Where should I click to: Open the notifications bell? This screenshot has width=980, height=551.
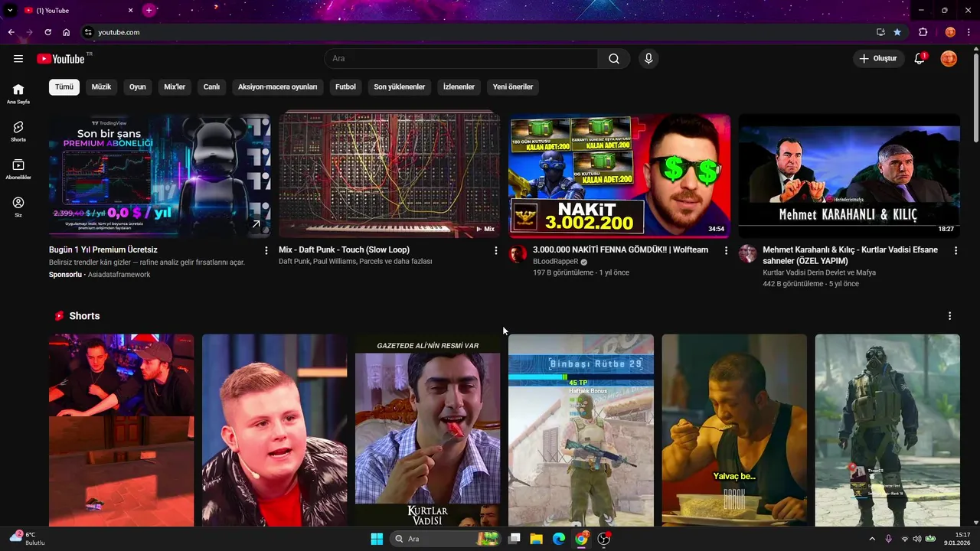[x=920, y=59]
